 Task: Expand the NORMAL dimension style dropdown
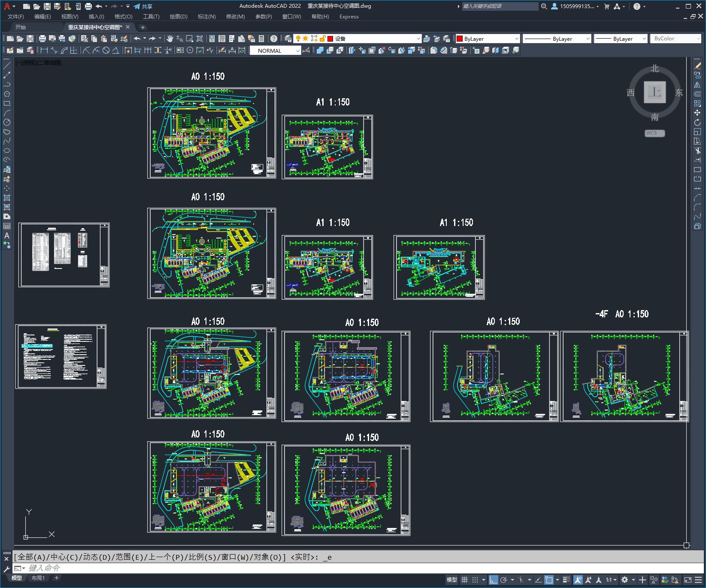click(298, 51)
